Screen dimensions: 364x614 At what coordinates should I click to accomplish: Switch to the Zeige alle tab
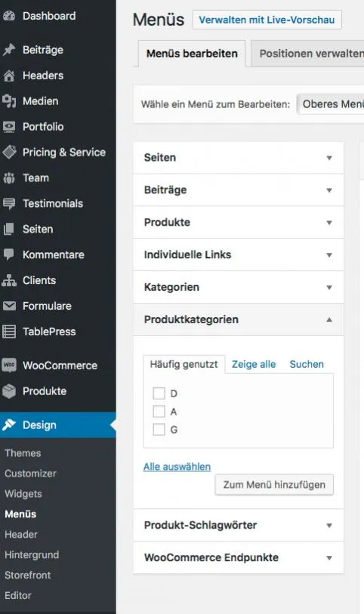tap(254, 364)
